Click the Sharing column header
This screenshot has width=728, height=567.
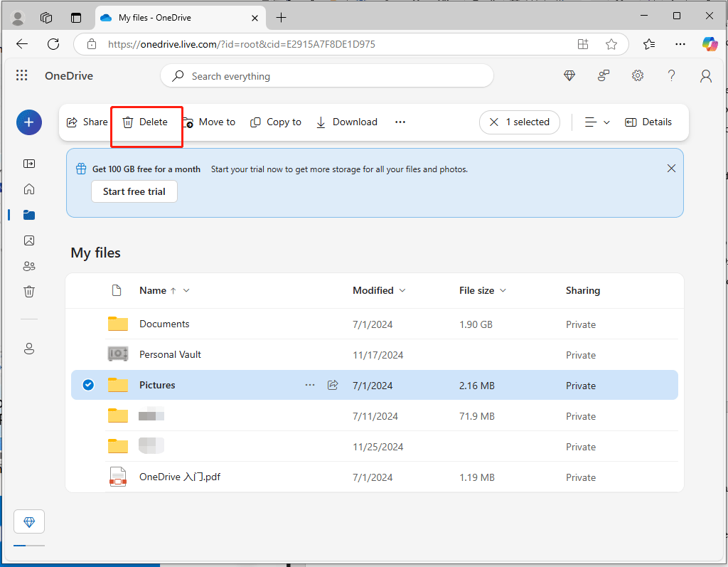click(583, 290)
